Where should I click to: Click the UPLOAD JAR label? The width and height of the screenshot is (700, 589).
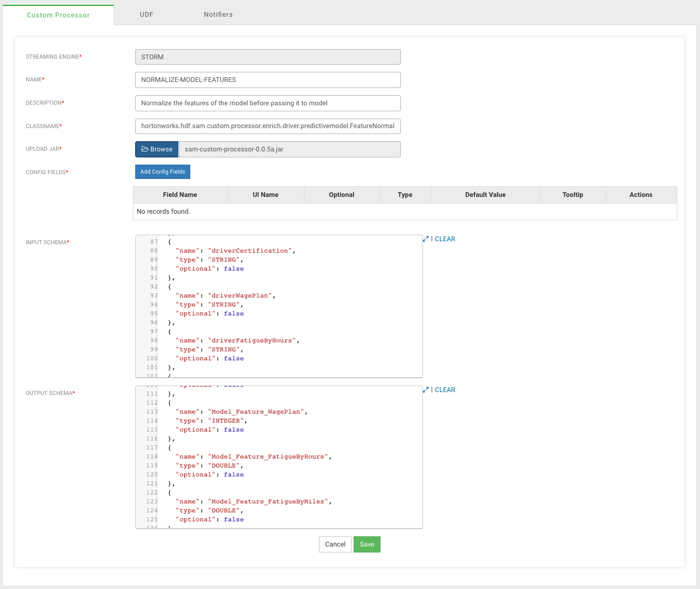44,148
